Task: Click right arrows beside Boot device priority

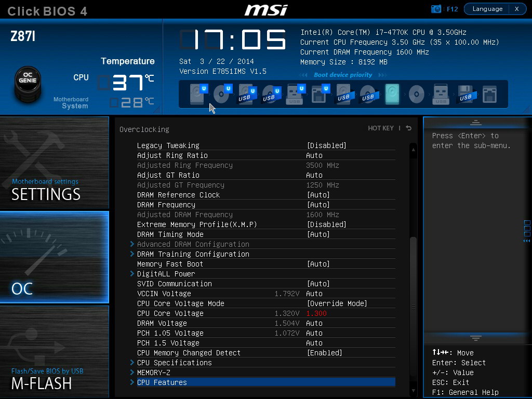Action: pyautogui.click(x=382, y=75)
